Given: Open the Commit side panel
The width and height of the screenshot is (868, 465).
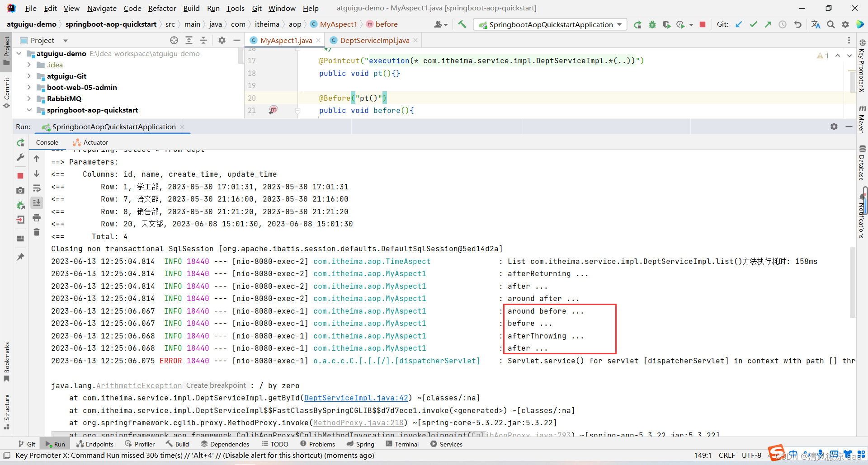Looking at the screenshot, I should point(6,93).
